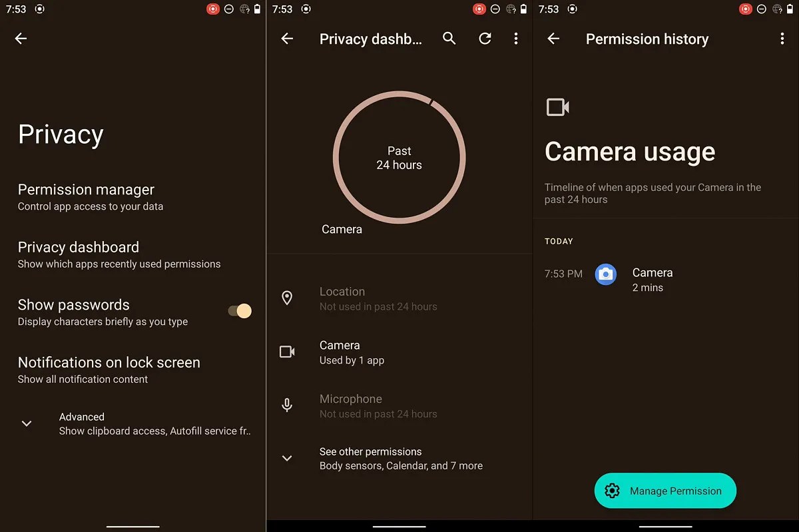Open search in Privacy dashboard
The width and height of the screenshot is (799, 532).
coord(449,39)
